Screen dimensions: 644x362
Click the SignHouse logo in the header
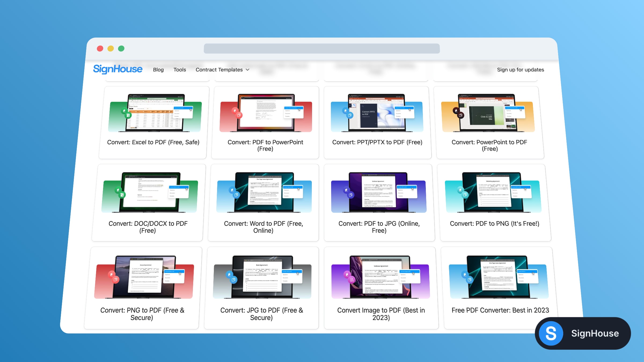pyautogui.click(x=118, y=69)
